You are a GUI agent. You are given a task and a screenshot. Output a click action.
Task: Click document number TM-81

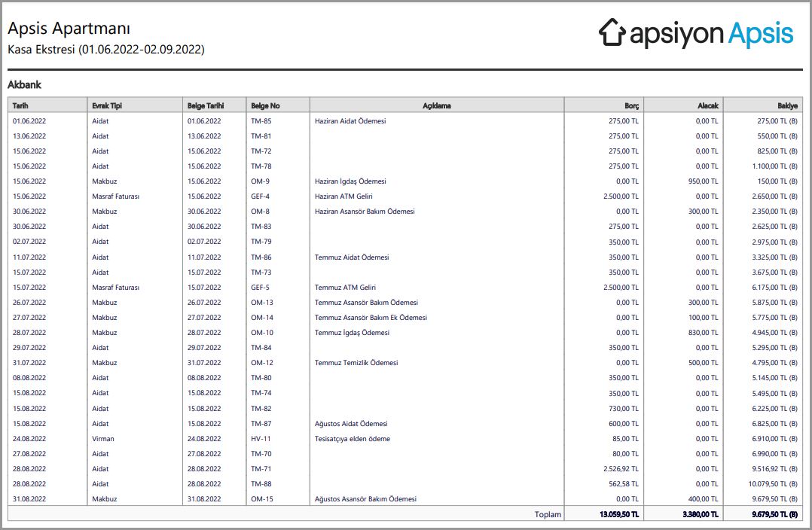[x=261, y=136]
